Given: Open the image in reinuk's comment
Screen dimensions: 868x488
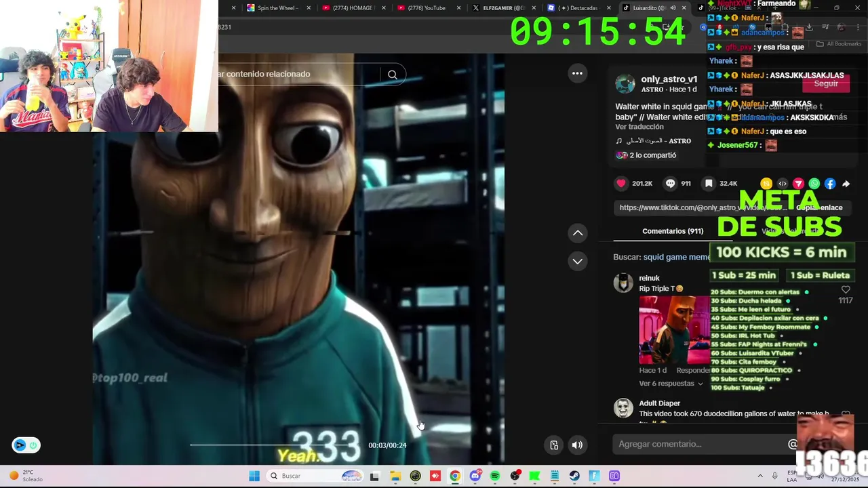Looking at the screenshot, I should click(x=675, y=330).
